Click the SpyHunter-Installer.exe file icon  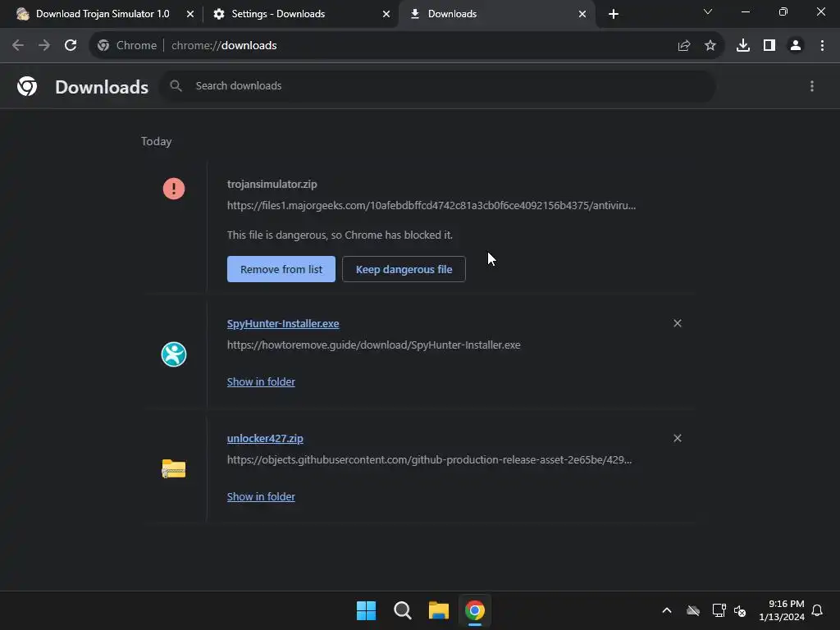(174, 354)
